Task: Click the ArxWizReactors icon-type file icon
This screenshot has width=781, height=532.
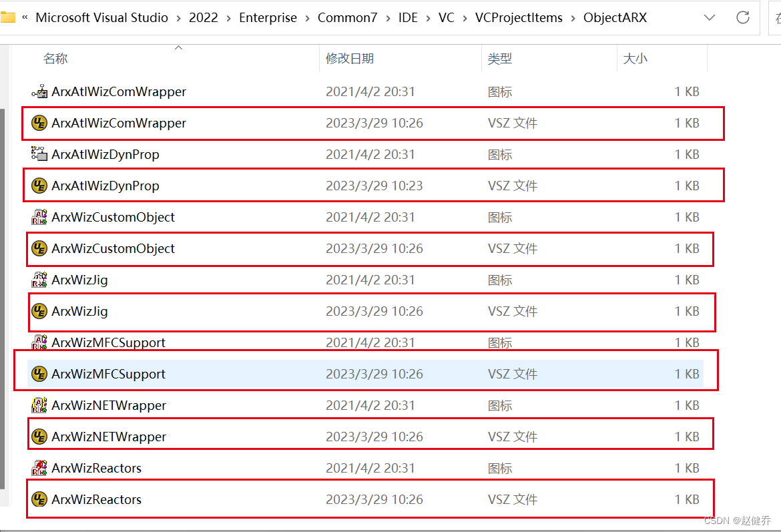Action: (x=39, y=468)
